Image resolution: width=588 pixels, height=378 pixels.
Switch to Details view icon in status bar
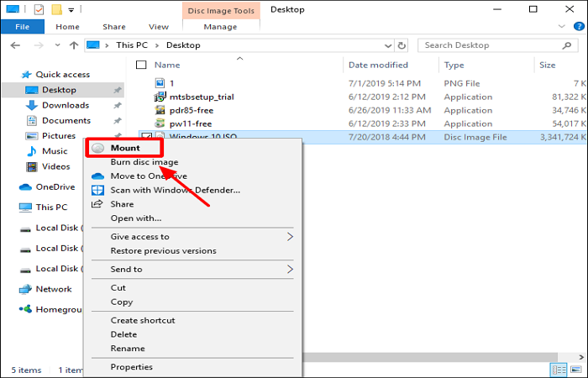[x=559, y=370]
